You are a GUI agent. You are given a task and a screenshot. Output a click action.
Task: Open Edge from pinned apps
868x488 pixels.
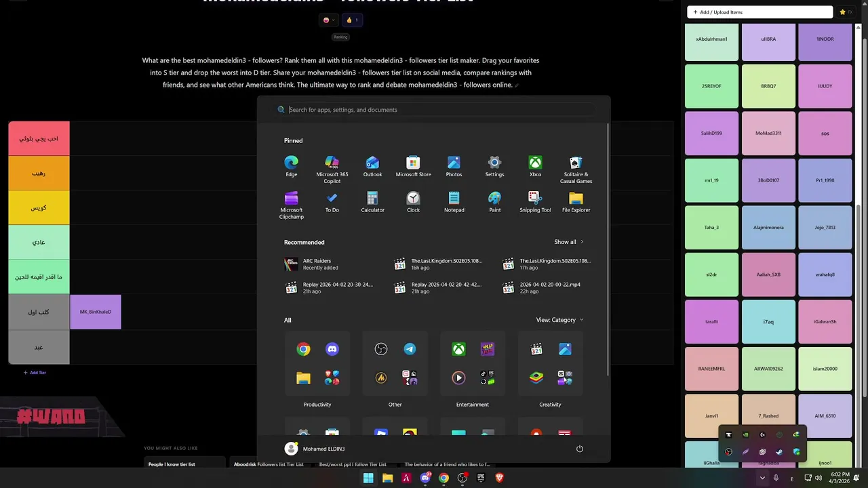pyautogui.click(x=291, y=167)
